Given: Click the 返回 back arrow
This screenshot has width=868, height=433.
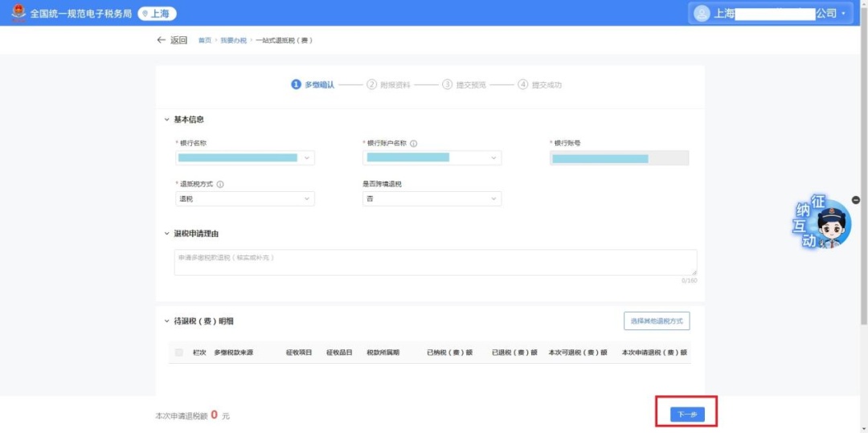Looking at the screenshot, I should coord(162,40).
